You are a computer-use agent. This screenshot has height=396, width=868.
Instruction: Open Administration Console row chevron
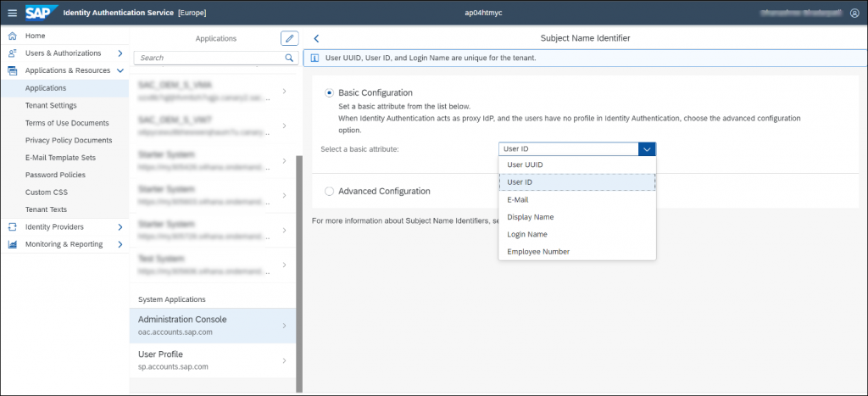pos(284,326)
